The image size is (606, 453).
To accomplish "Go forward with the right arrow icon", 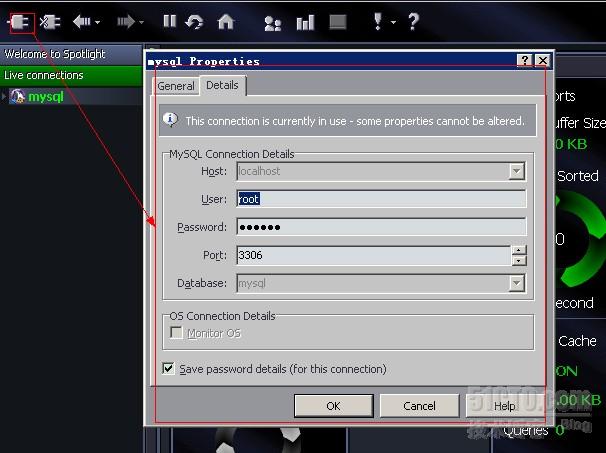I will pyautogui.click(x=126, y=22).
